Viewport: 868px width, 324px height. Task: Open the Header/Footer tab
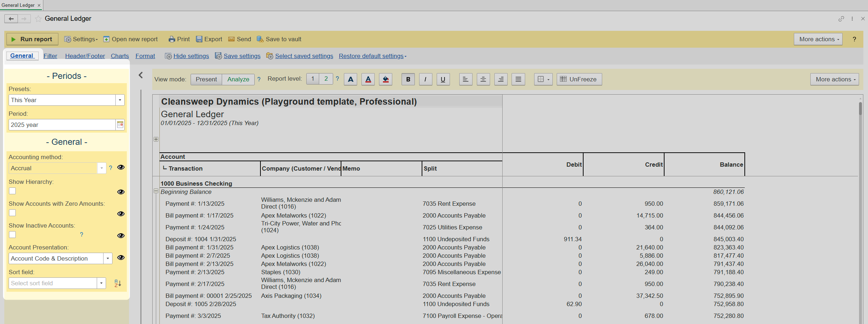coord(85,56)
